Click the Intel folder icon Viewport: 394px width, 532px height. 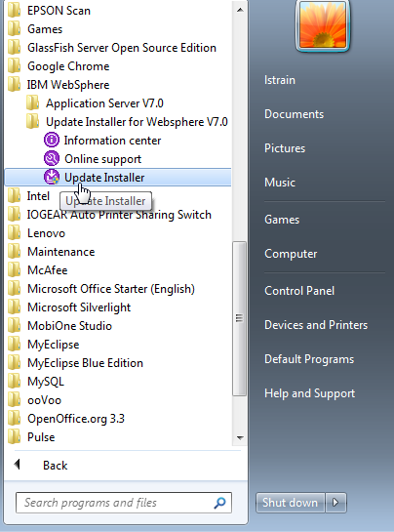pos(15,196)
